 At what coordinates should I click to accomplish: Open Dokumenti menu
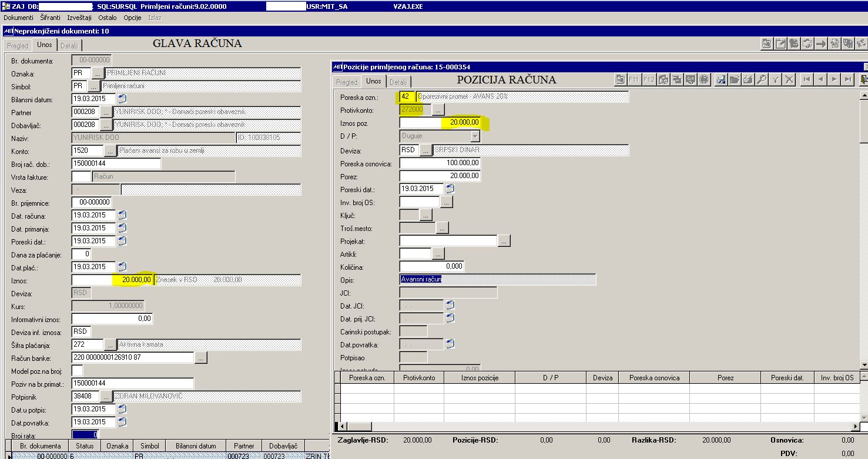[18, 18]
